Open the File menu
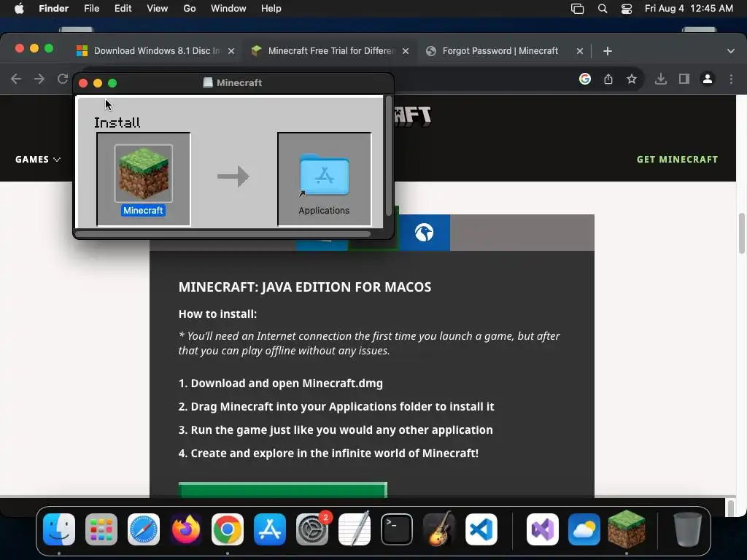Viewport: 747px width, 560px height. [x=91, y=9]
